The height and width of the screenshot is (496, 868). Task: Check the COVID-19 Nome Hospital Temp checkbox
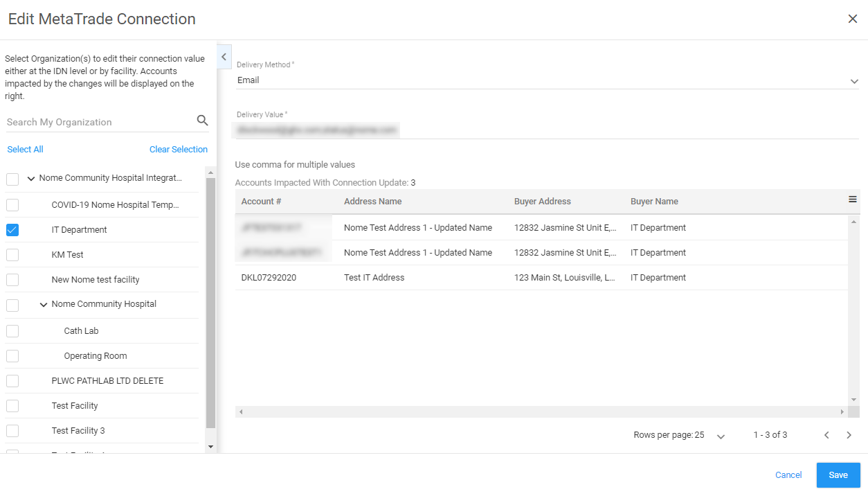(x=12, y=205)
